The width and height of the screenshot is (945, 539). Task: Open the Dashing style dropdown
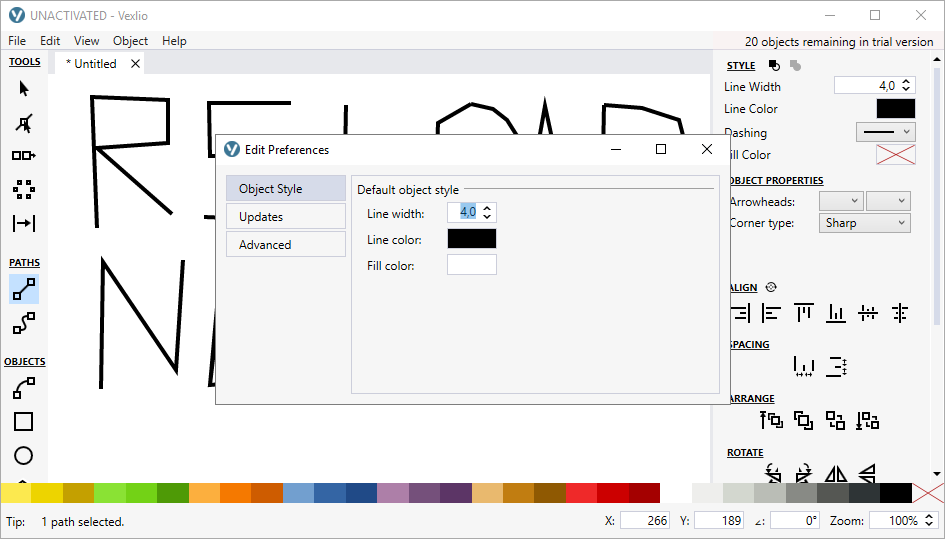pyautogui.click(x=885, y=132)
